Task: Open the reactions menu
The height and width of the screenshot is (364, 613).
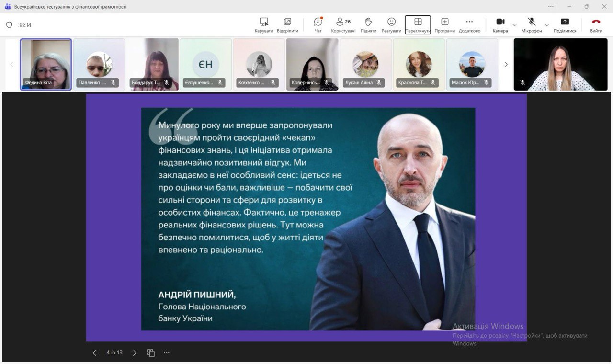Action: coord(391,24)
